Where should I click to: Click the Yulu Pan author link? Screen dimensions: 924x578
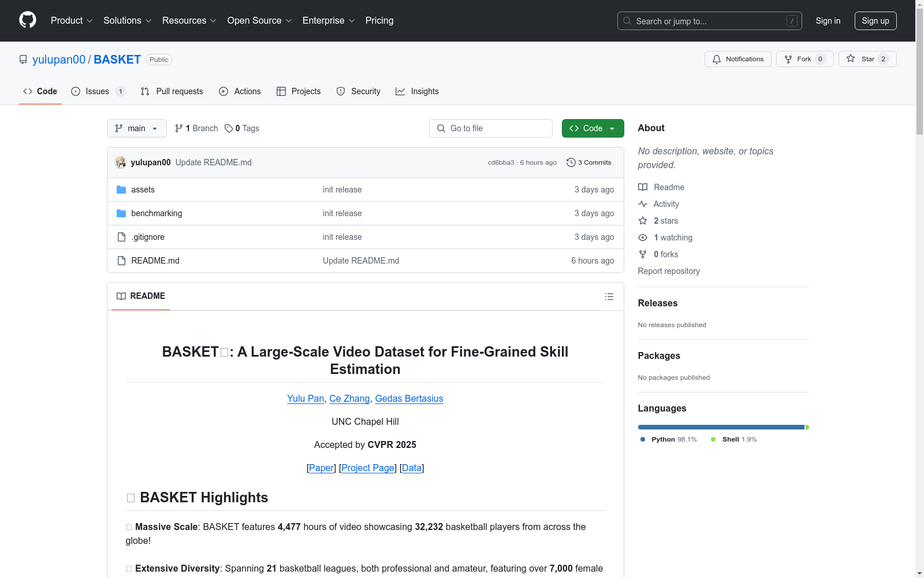[305, 398]
